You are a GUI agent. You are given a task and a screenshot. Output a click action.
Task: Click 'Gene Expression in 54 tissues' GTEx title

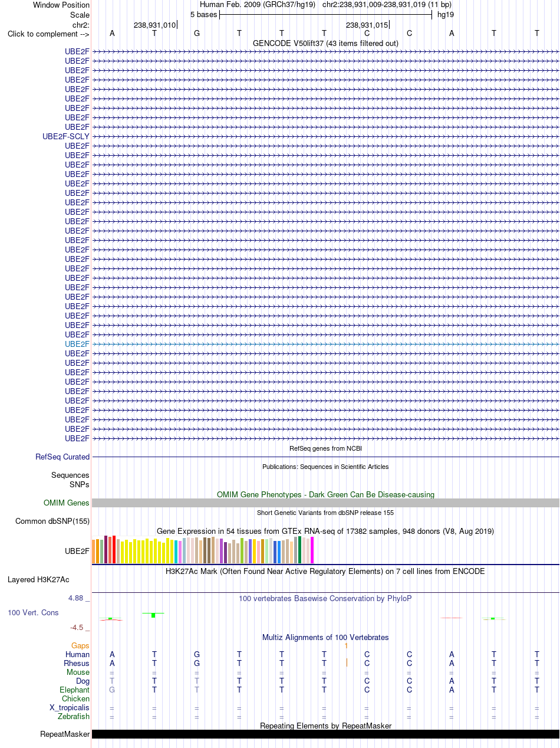[x=325, y=531]
